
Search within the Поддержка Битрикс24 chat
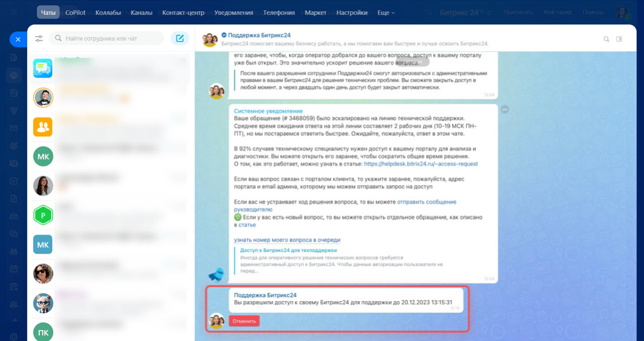[x=606, y=39]
